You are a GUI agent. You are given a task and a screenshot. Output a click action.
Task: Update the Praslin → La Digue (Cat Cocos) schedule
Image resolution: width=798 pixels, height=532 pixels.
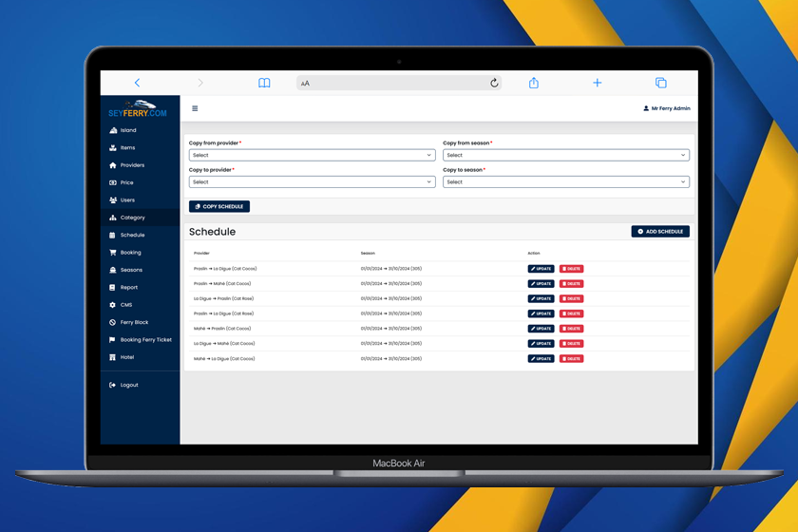tap(541, 269)
